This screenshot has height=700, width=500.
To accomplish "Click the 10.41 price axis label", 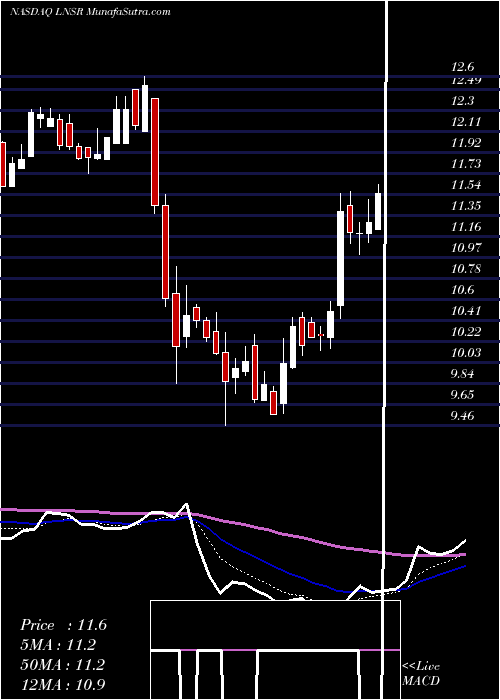I will pos(466,311).
